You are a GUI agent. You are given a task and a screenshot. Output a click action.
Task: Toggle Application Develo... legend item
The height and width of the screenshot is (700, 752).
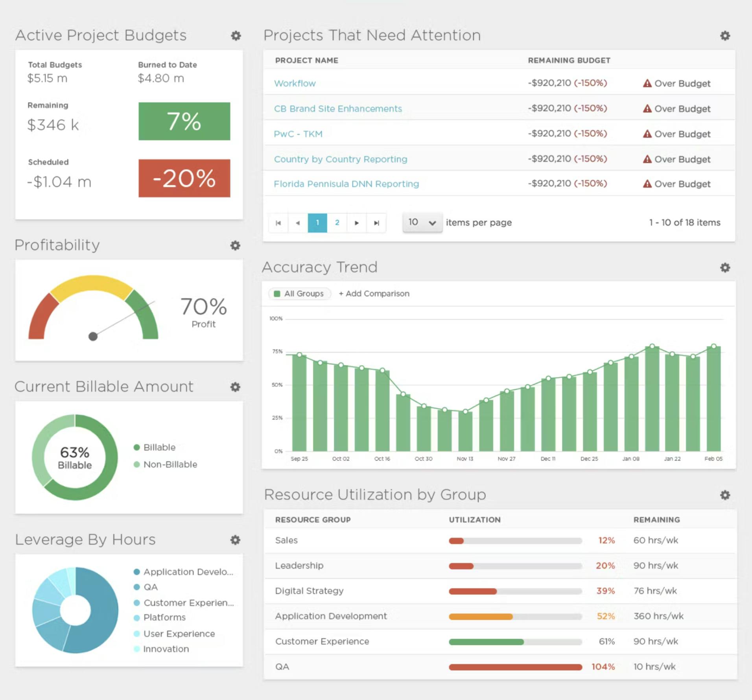point(184,572)
